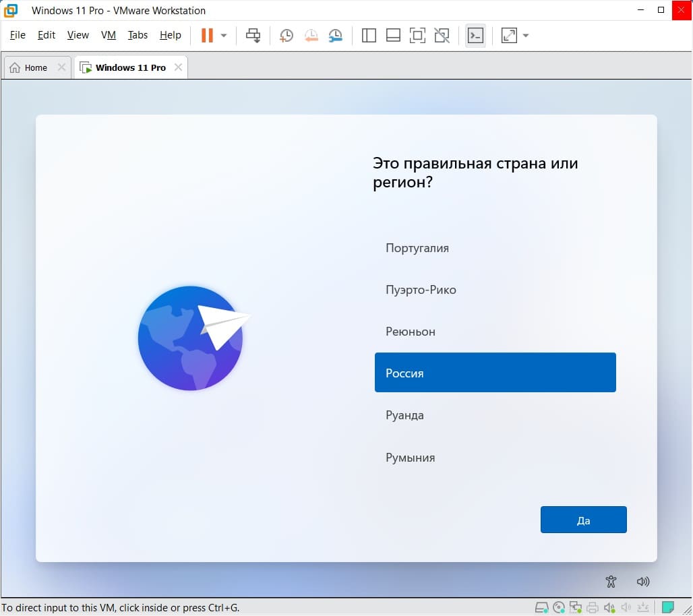Open the View menu
This screenshot has width=693, height=616.
(78, 35)
